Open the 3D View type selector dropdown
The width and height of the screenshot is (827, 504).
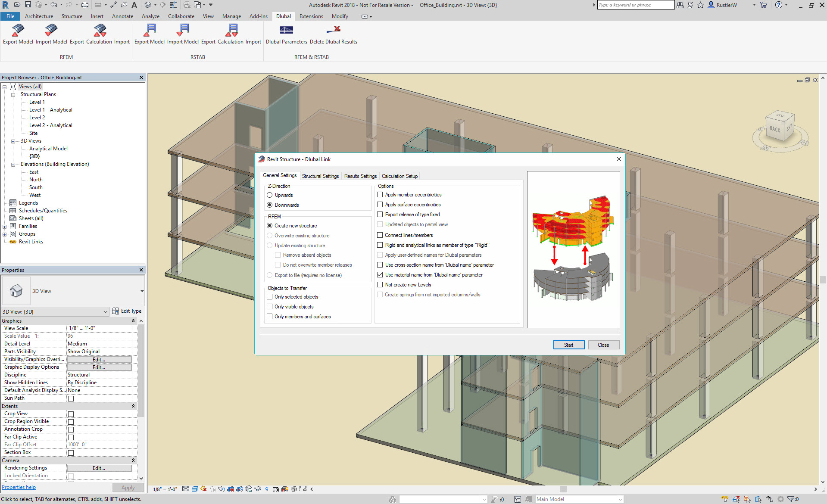(x=106, y=311)
